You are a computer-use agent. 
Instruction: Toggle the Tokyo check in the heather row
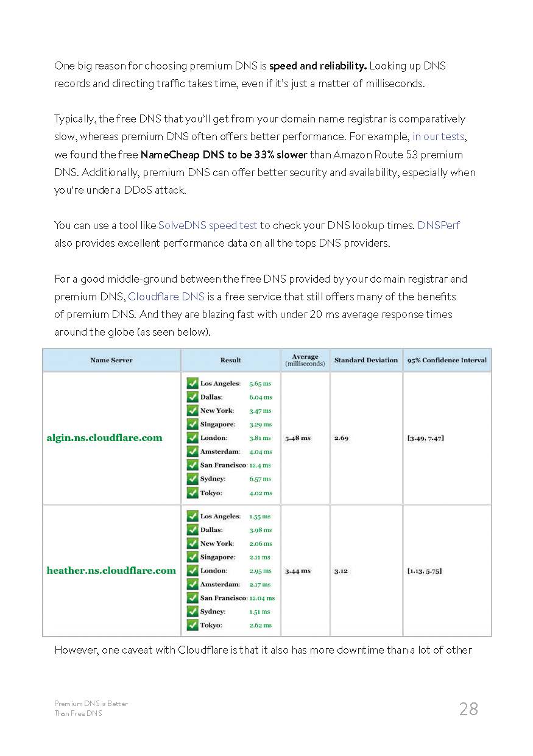pyautogui.click(x=192, y=625)
